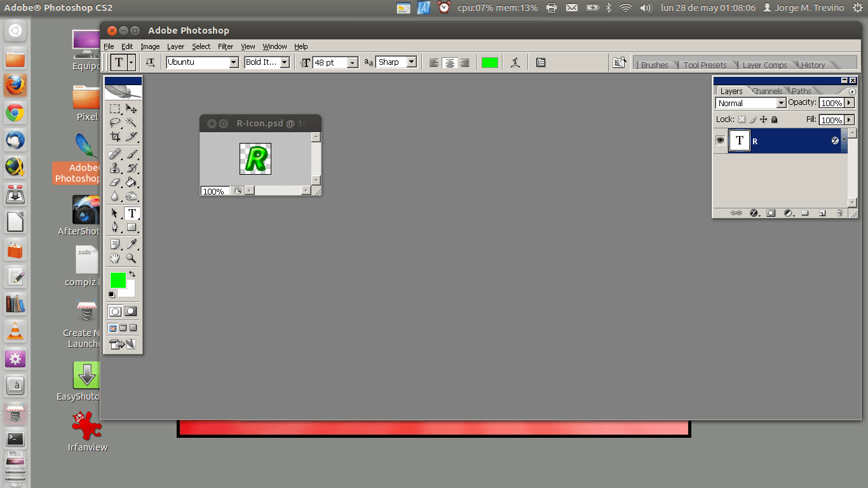Delete layer with the trash icon

click(839, 213)
